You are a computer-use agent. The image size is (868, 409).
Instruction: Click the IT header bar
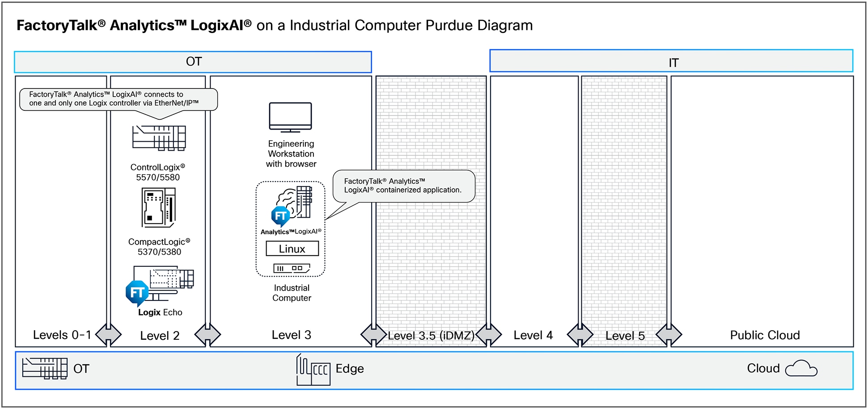(671, 61)
